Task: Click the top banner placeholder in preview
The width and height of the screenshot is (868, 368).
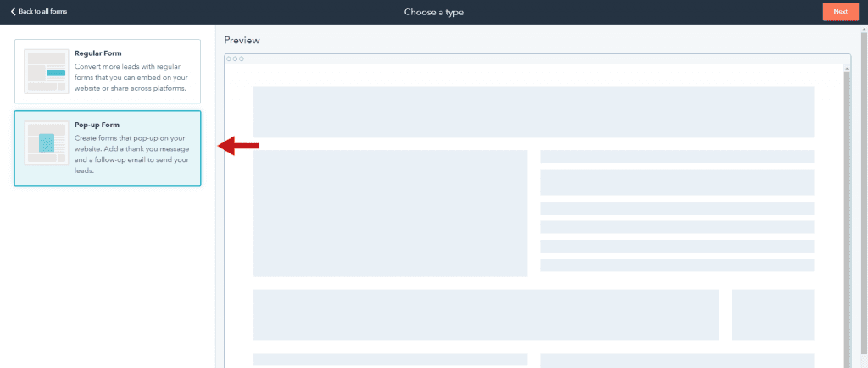Action: 533,112
